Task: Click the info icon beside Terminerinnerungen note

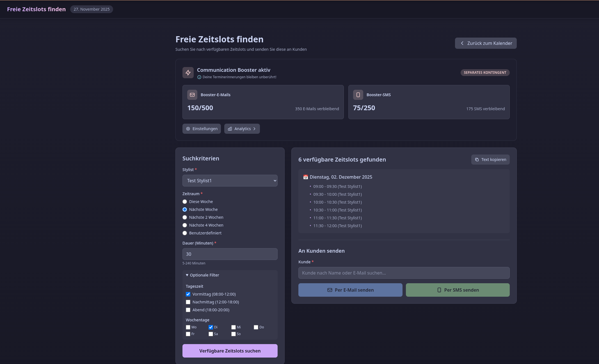Action: click(199, 77)
